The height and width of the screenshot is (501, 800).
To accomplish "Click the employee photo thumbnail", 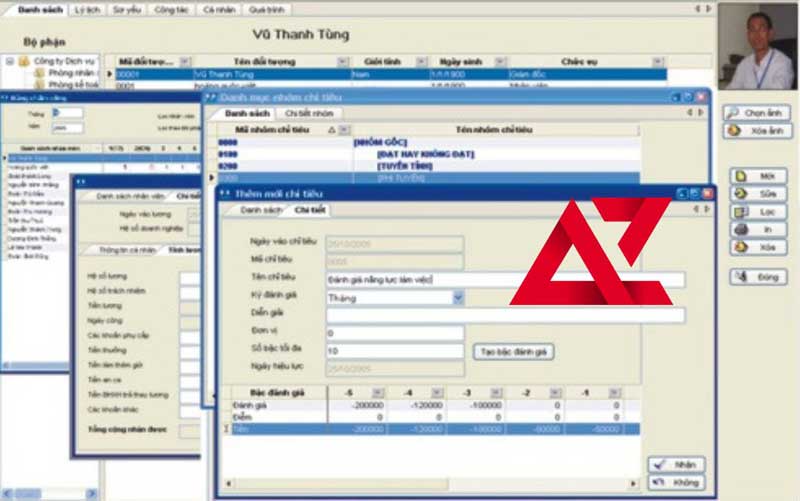I will click(757, 46).
